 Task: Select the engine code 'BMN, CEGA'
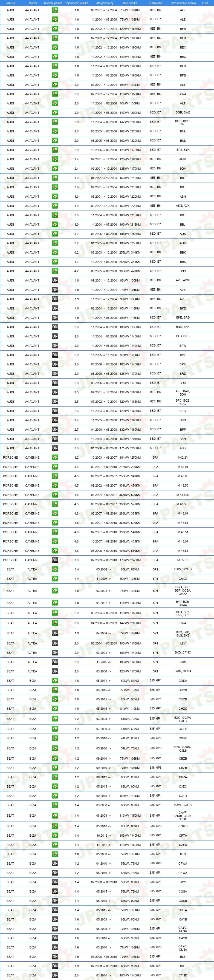183,671
